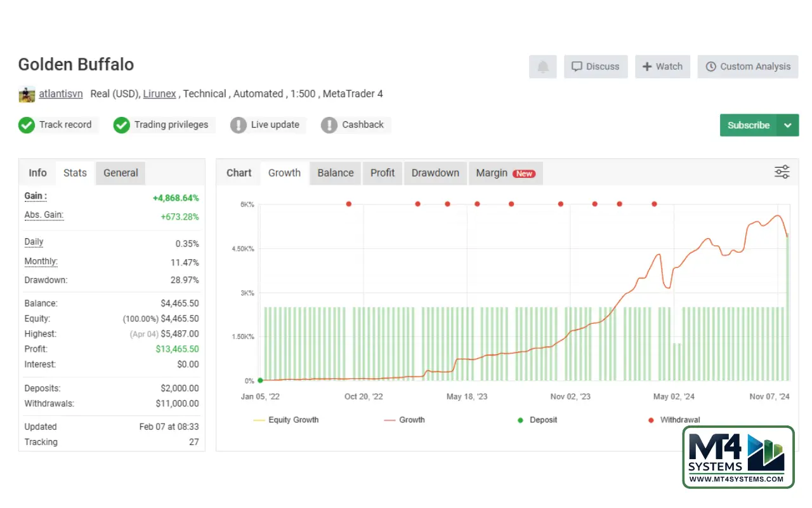The image size is (812, 508).
Task: Open chart settings sliders icon
Action: pos(782,172)
